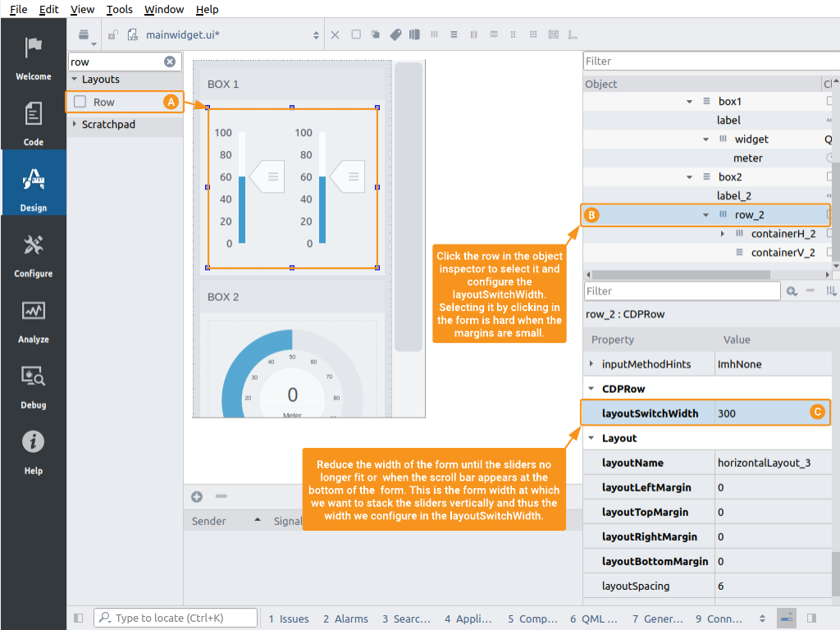This screenshot has height=630, width=840.
Task: Clear the widget search field text
Action: point(170,62)
